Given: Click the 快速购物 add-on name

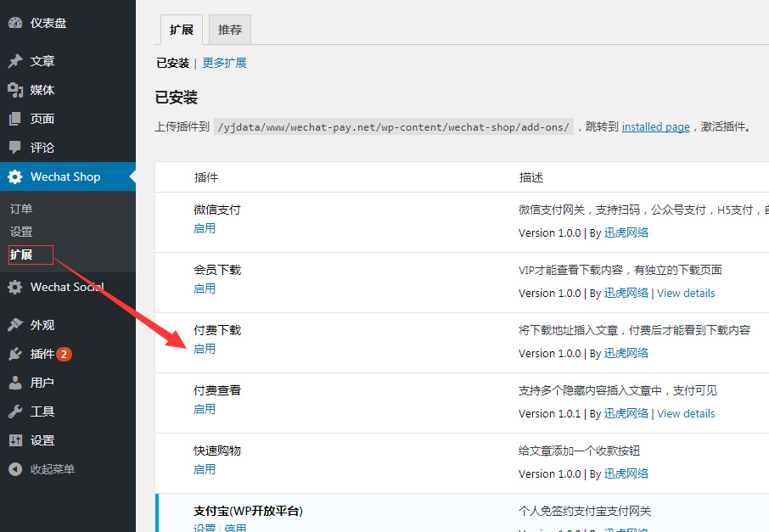Looking at the screenshot, I should [x=217, y=451].
